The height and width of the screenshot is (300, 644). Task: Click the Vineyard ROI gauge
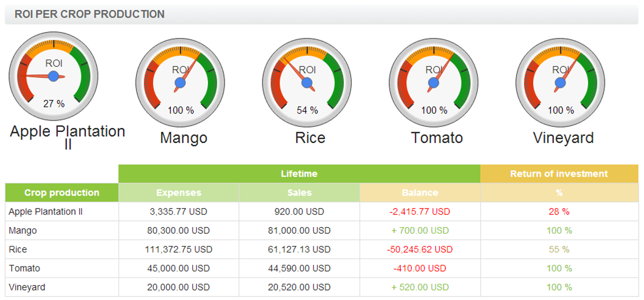pyautogui.click(x=560, y=82)
